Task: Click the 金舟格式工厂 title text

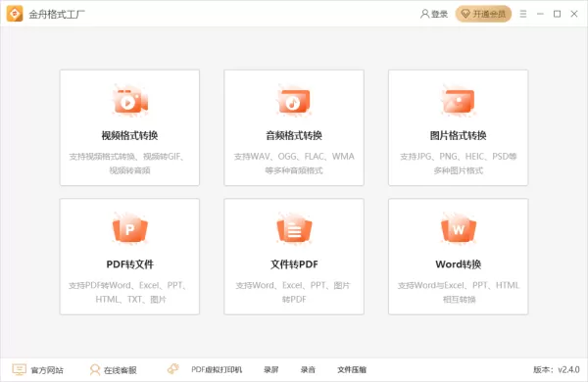Action: point(57,15)
